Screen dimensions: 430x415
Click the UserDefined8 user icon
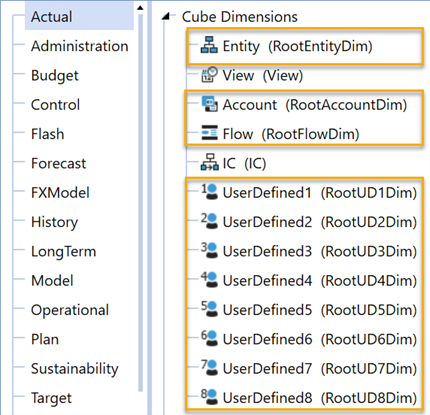209,398
